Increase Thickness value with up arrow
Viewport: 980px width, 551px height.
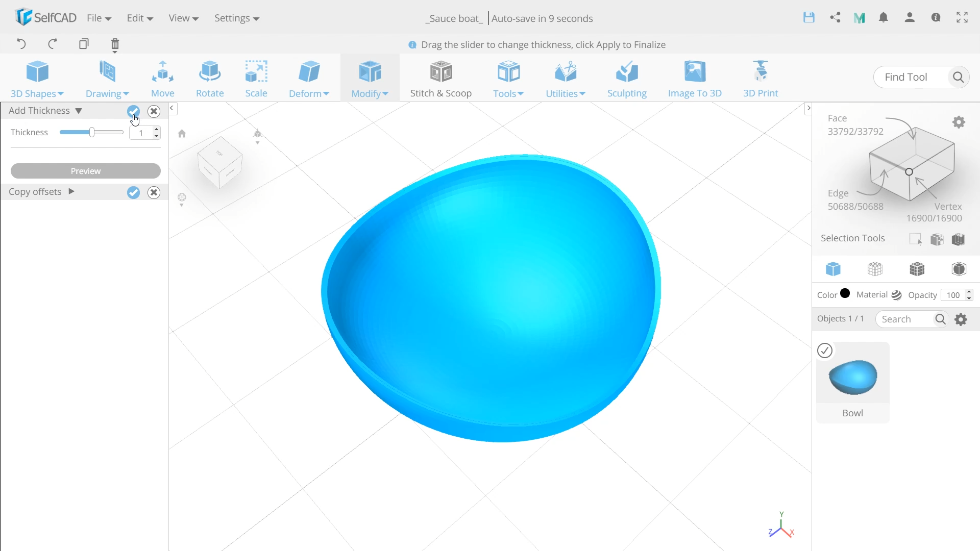[x=156, y=130]
